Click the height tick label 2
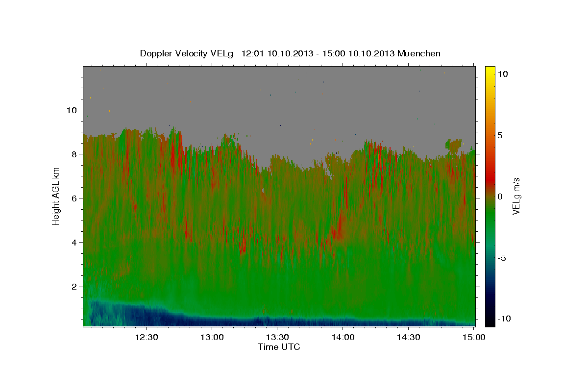The height and width of the screenshot is (392, 588). point(73,287)
